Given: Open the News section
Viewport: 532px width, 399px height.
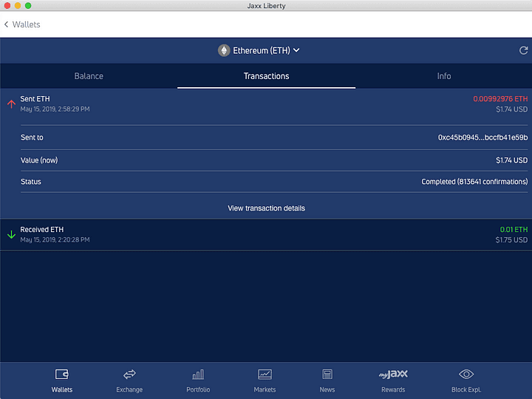Looking at the screenshot, I should pyautogui.click(x=327, y=381).
